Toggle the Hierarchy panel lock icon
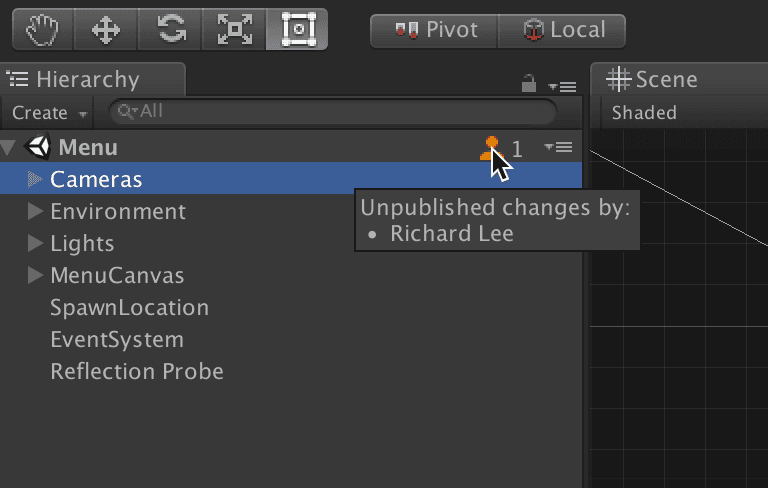The width and height of the screenshot is (768, 488). pyautogui.click(x=528, y=83)
